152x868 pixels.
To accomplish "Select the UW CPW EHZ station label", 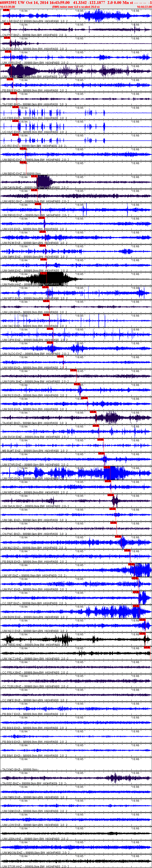I will point(35,340).
